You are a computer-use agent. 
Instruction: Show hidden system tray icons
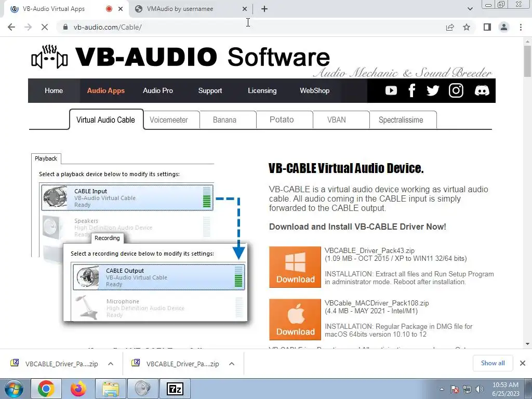pos(442,389)
